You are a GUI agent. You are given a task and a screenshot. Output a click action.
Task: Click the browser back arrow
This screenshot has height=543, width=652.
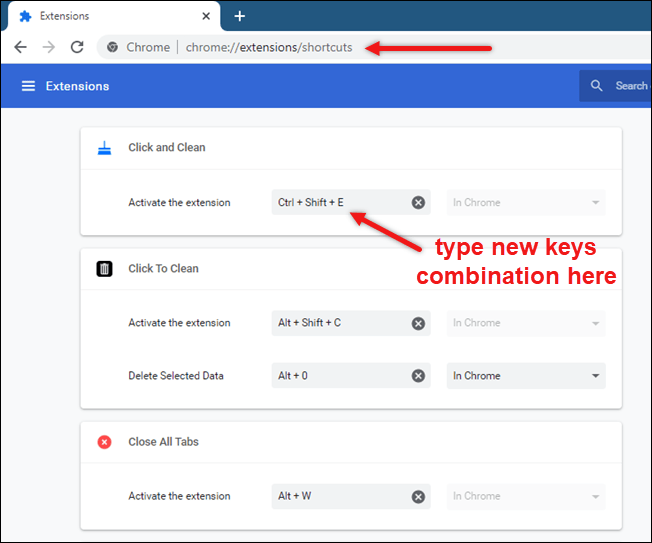20,47
